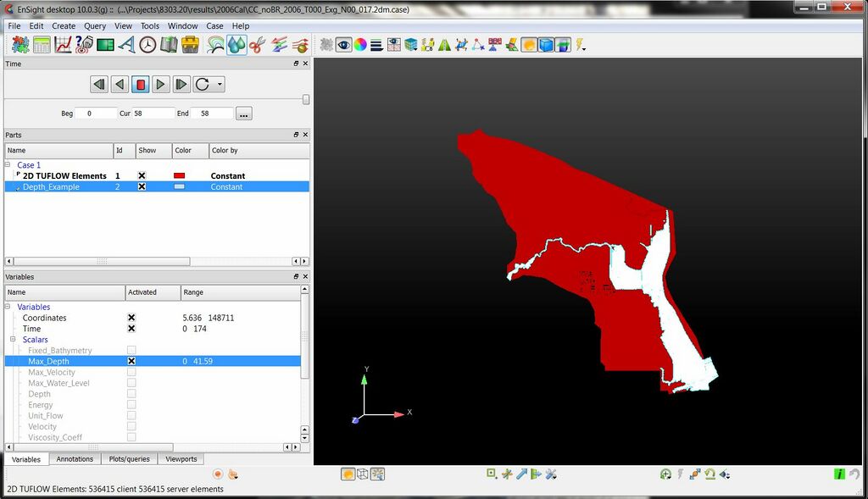
Task: Collapse the Case 1 tree node
Action: point(8,165)
